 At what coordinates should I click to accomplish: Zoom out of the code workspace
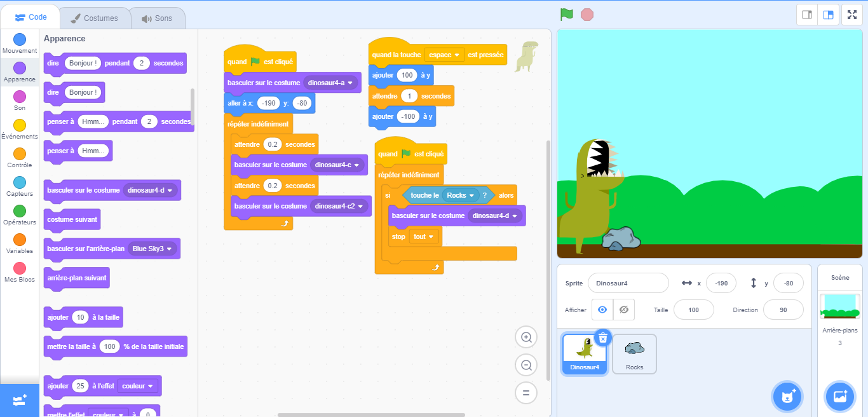(x=526, y=365)
